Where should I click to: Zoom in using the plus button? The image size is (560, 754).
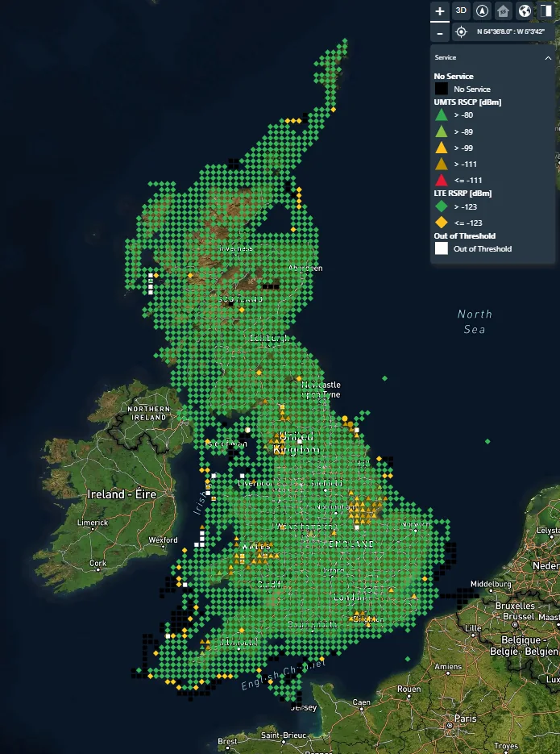[x=439, y=11]
